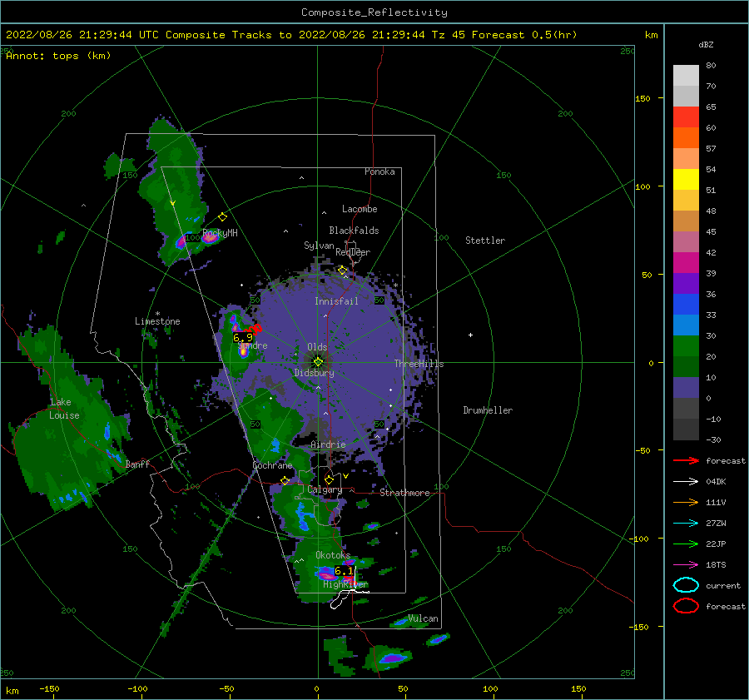Select the red forecast ellipse legend icon
Viewport: 749px width, 700px height.
(686, 606)
